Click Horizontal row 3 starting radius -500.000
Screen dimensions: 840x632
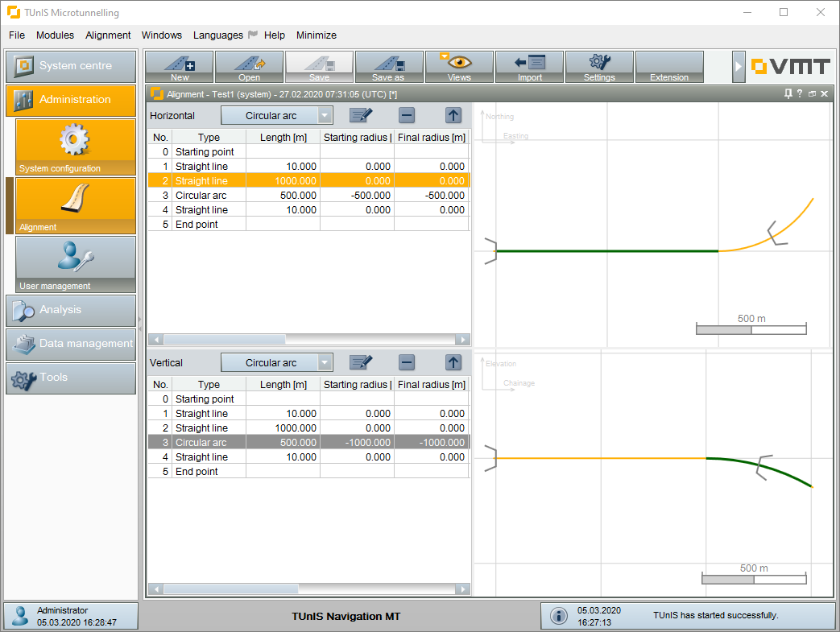point(358,196)
